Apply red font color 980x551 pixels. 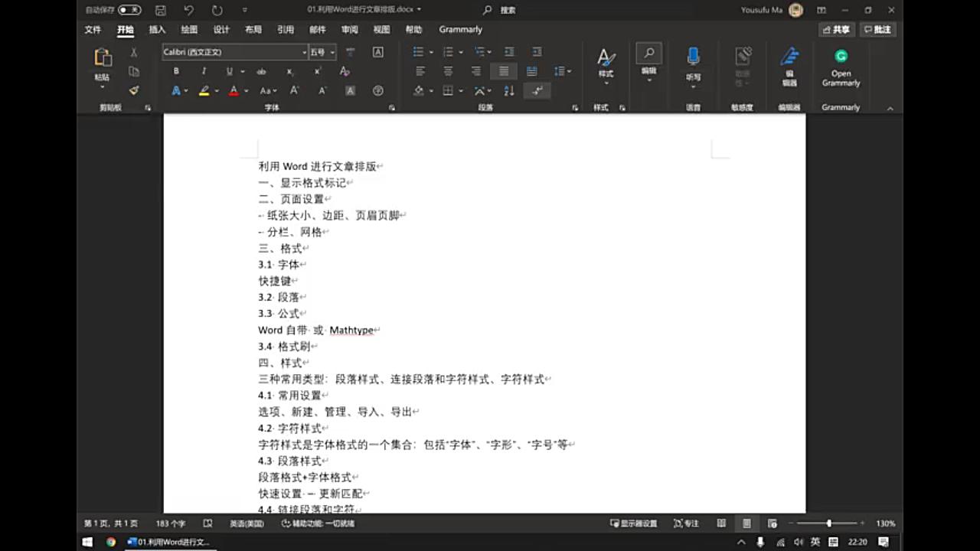pyautogui.click(x=234, y=90)
